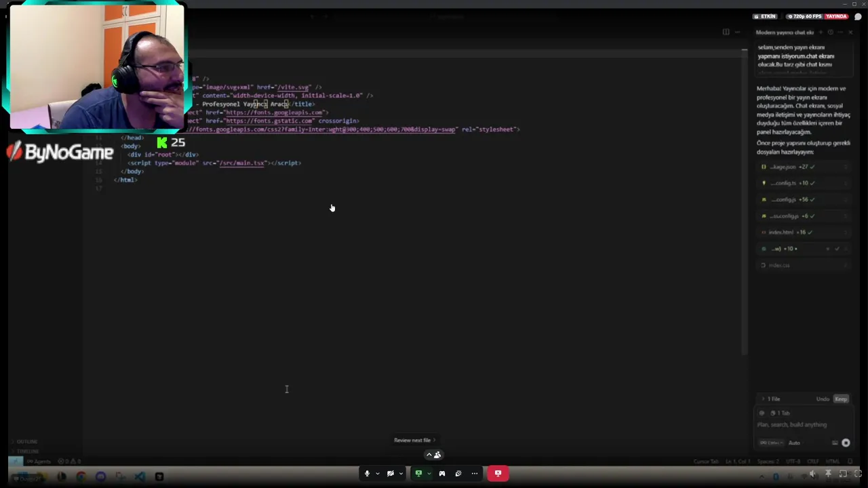Open editor more actions dots
This screenshot has height=488, width=868.
pos(737,32)
